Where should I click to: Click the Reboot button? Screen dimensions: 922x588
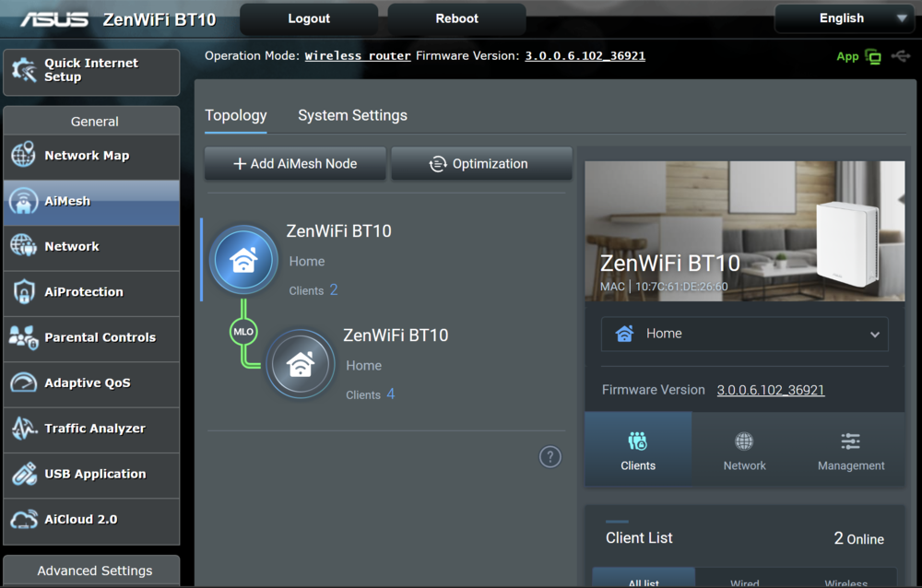pos(457,18)
